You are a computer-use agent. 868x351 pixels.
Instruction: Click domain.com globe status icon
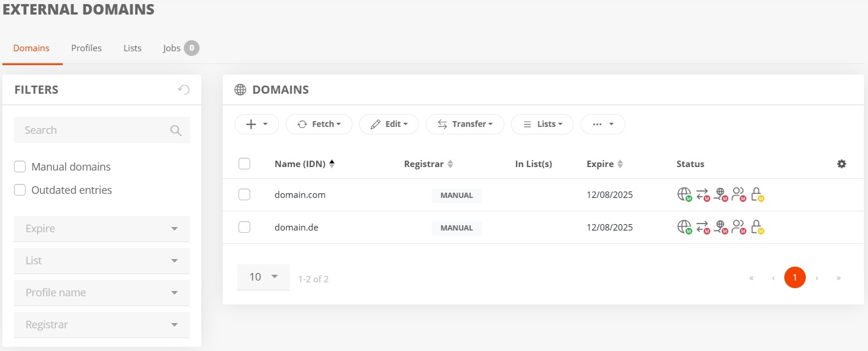pyautogui.click(x=684, y=194)
